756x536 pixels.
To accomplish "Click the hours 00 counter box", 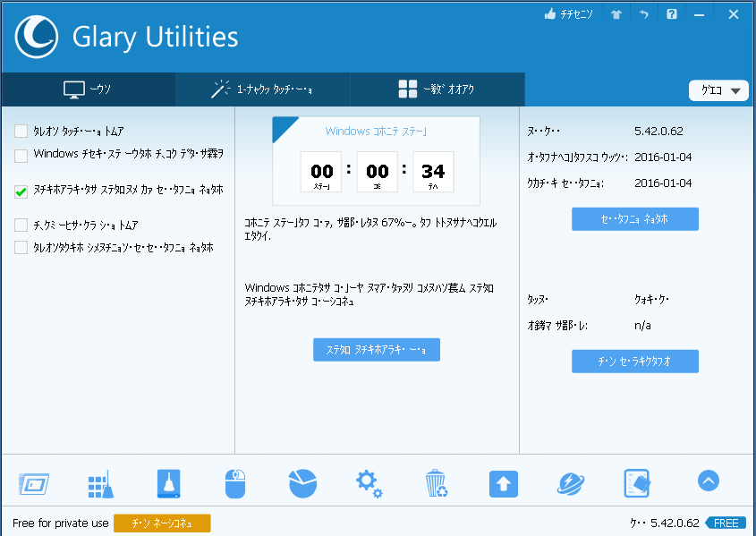I will (321, 172).
